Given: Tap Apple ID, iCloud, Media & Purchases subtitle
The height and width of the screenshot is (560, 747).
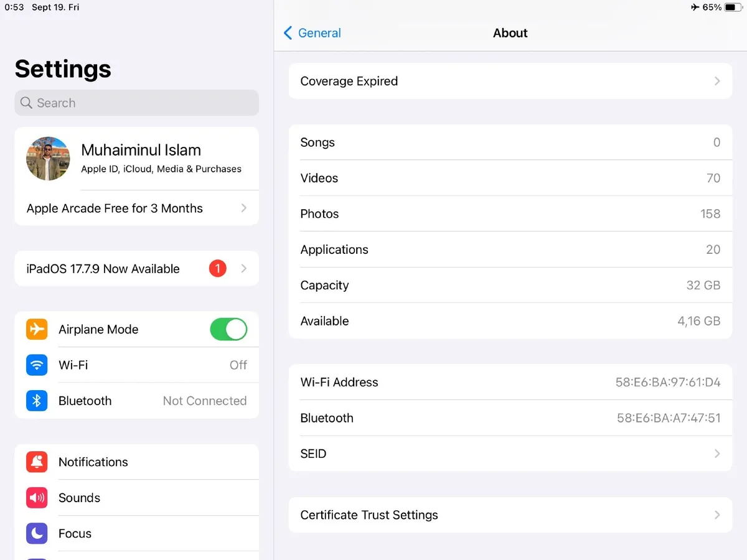Looking at the screenshot, I should (161, 169).
